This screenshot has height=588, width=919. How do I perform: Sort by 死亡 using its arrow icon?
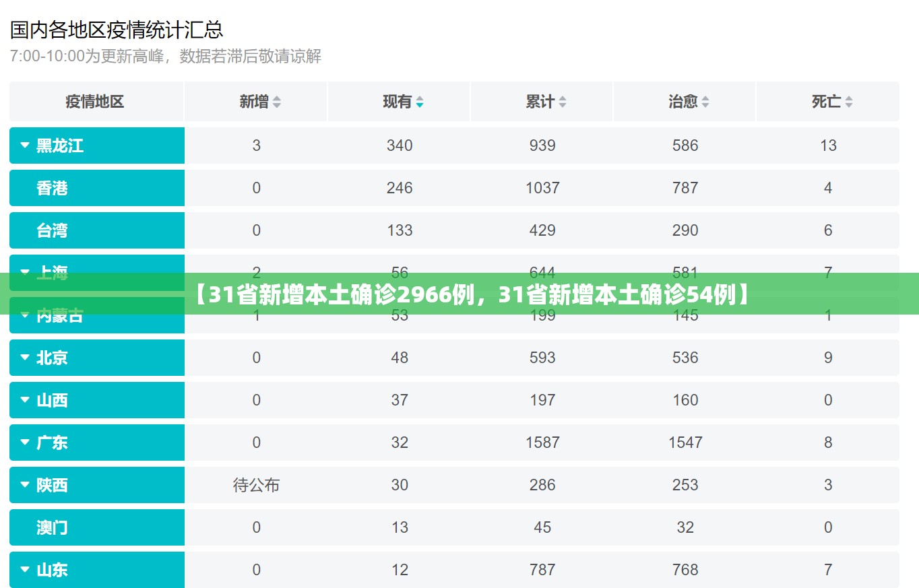pos(849,102)
